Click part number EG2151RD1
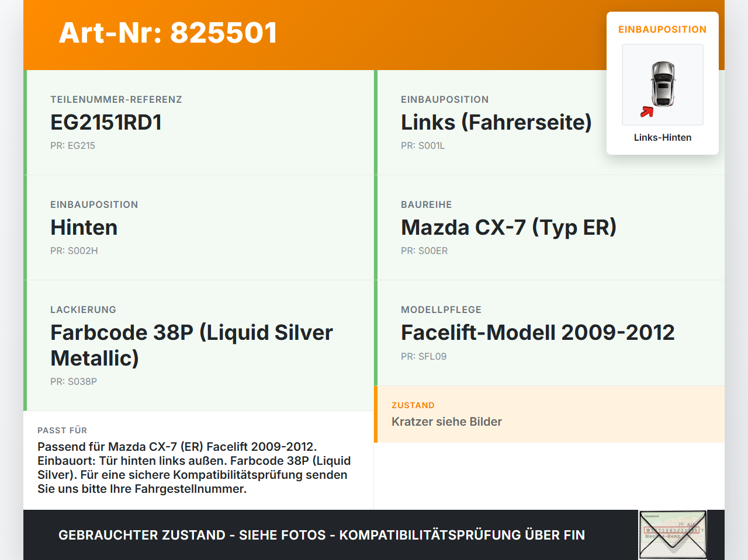The image size is (748, 560). pos(106,122)
